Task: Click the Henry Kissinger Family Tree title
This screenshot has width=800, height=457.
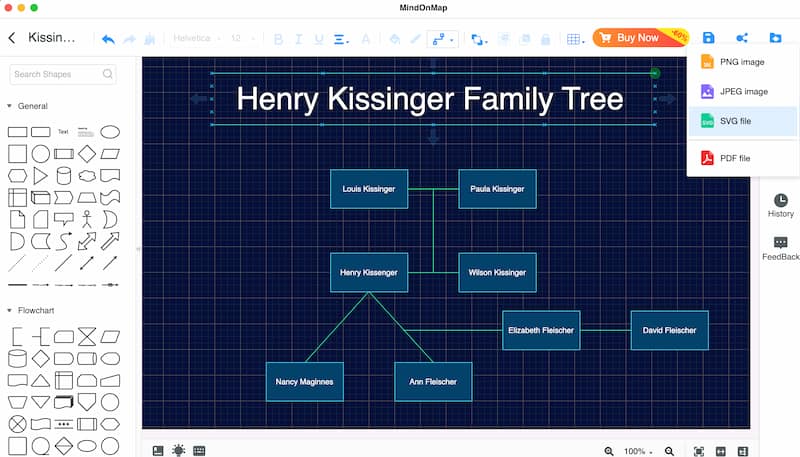Action: pyautogui.click(x=430, y=99)
